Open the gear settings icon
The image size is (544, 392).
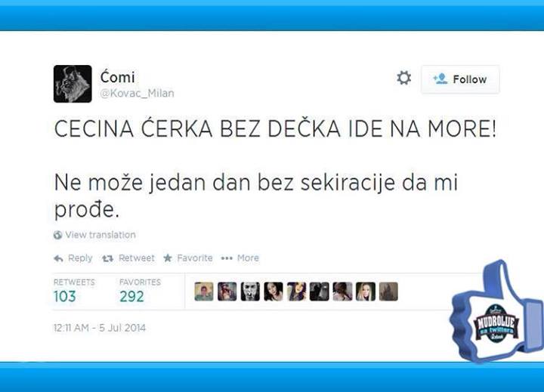[x=403, y=78]
